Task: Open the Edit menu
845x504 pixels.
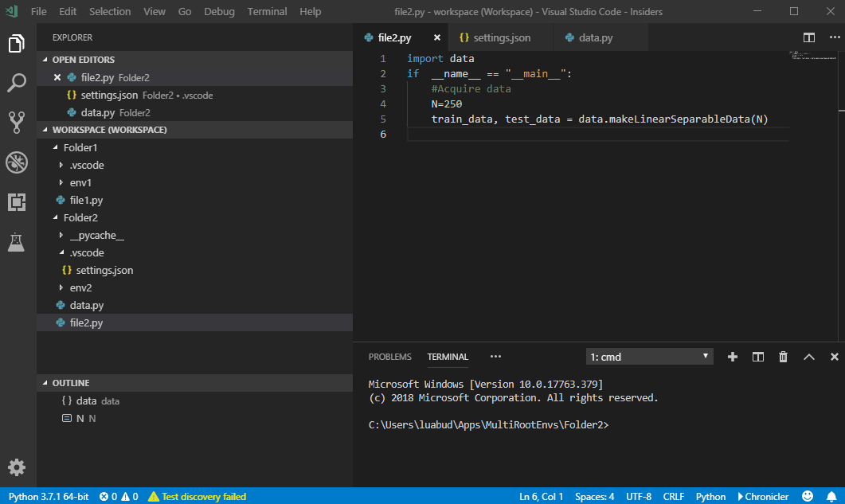Action: pyautogui.click(x=68, y=11)
